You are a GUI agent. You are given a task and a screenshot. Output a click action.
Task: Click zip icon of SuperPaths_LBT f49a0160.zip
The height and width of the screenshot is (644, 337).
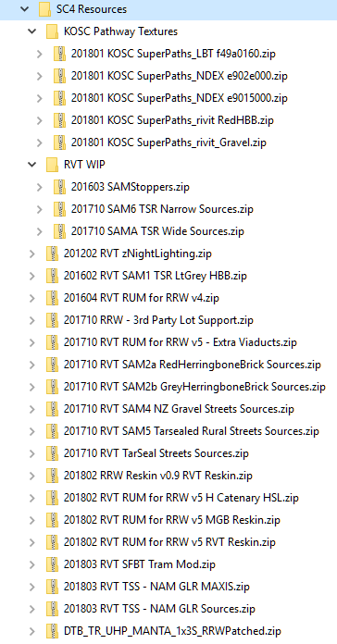coord(60,54)
